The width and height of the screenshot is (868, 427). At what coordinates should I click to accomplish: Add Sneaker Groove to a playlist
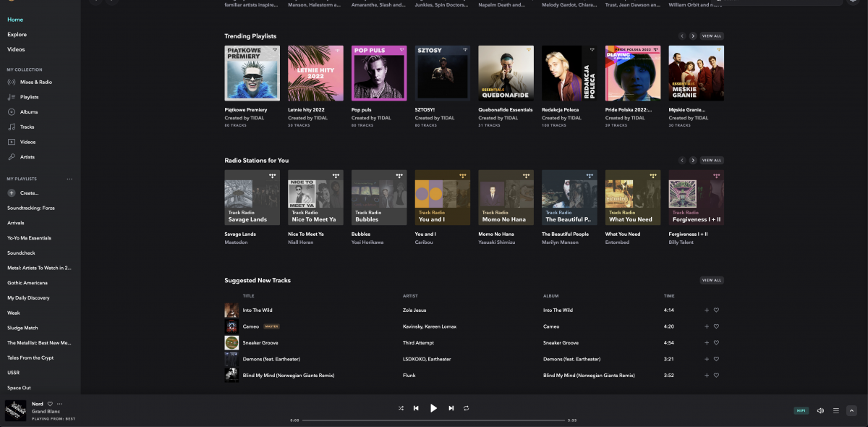[707, 343]
